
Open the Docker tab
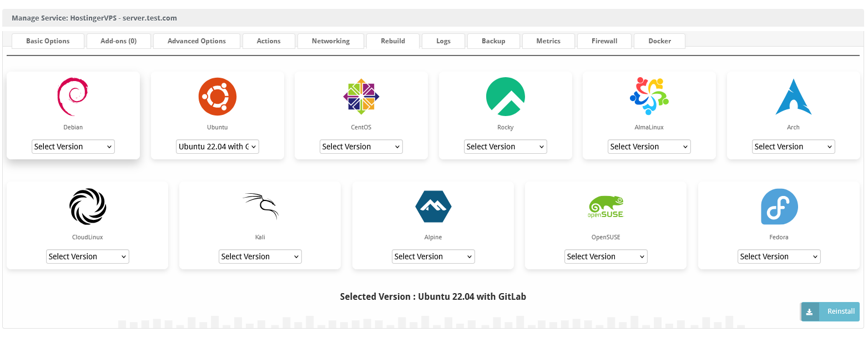click(659, 41)
